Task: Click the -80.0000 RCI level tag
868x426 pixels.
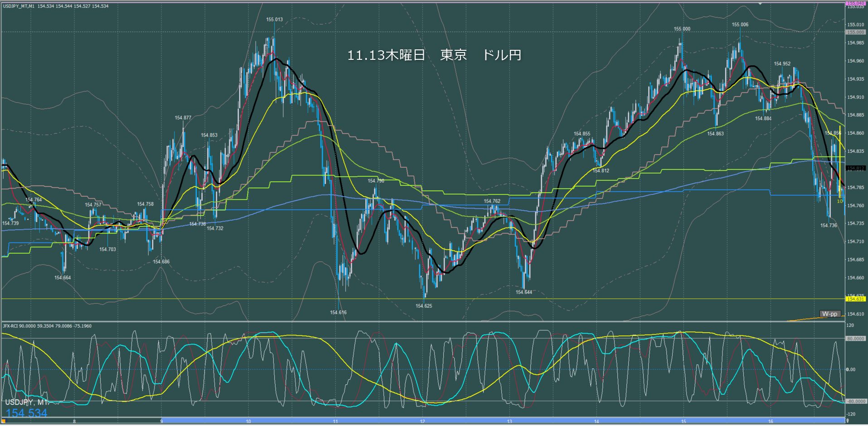Action: click(856, 402)
